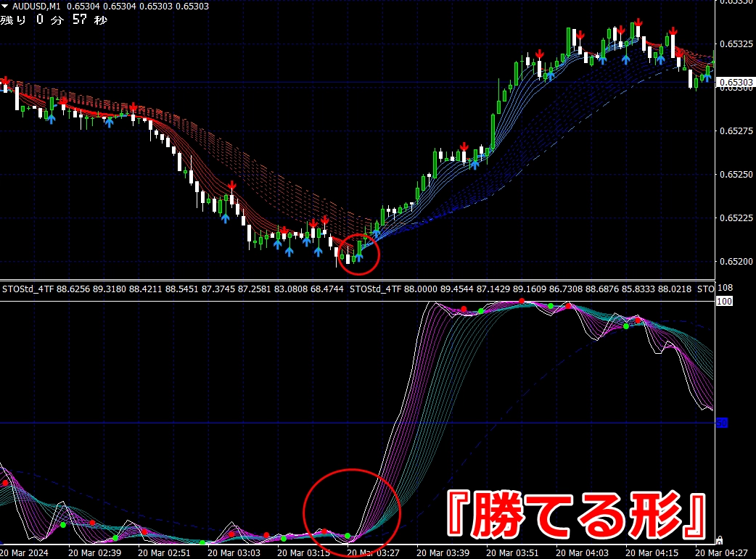Click the leftmost blue up arrow on the price chart
This screenshot has width=756, height=559.
coord(51,118)
